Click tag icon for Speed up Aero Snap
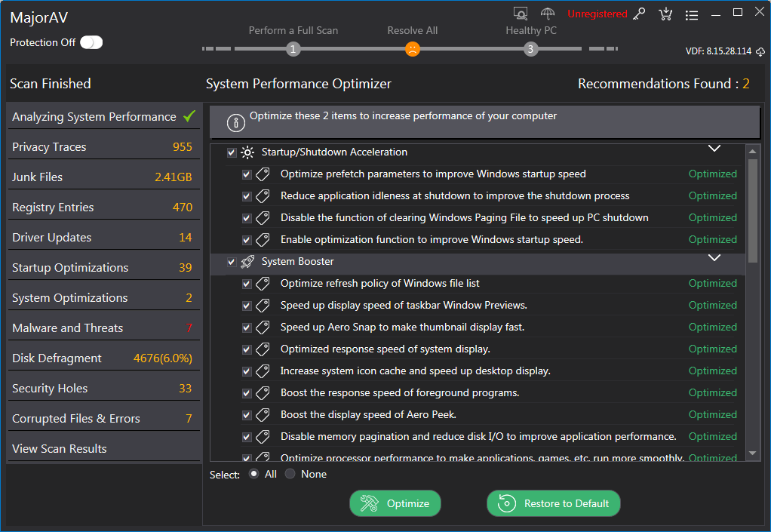Screen dimensions: 771x532 pyautogui.click(x=263, y=328)
